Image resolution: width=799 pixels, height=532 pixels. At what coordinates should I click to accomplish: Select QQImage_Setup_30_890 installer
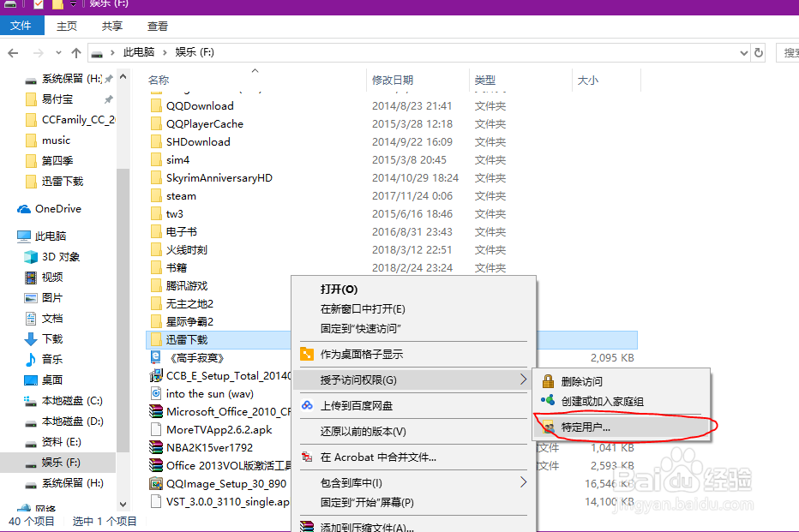click(x=226, y=484)
